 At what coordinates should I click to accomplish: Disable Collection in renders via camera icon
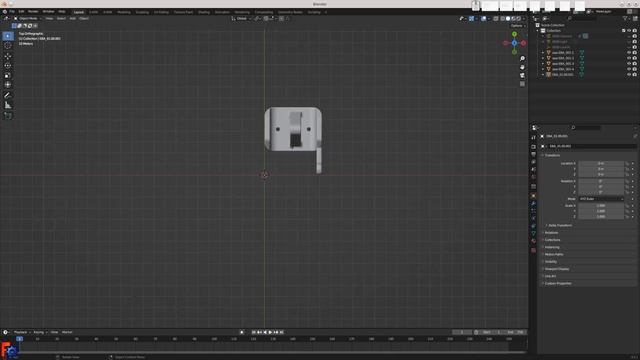click(x=635, y=31)
